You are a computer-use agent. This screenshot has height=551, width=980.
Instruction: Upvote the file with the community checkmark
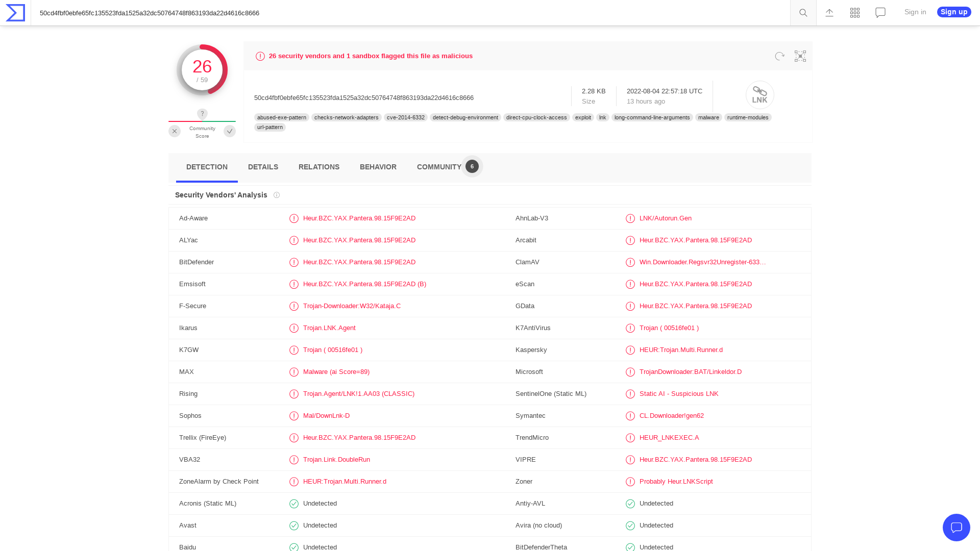click(230, 131)
